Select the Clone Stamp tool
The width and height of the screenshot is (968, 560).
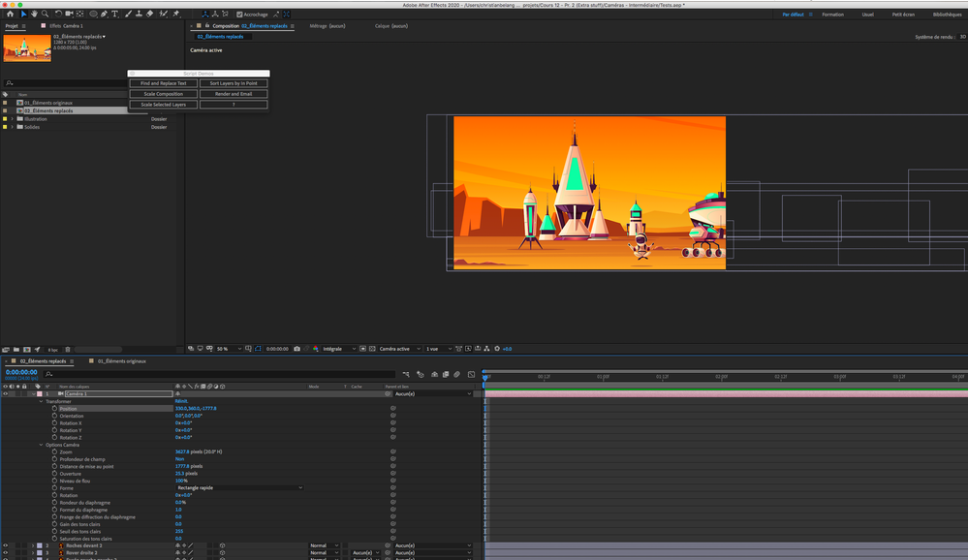(x=139, y=14)
